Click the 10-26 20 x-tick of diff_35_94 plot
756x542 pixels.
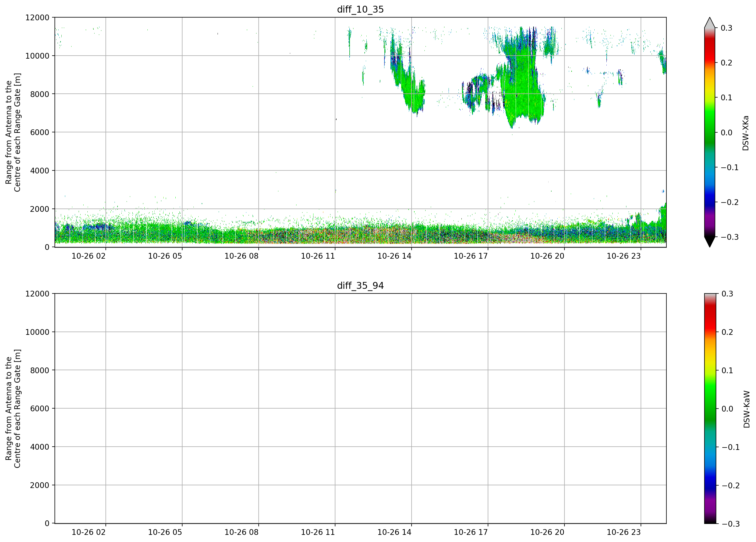[547, 532]
